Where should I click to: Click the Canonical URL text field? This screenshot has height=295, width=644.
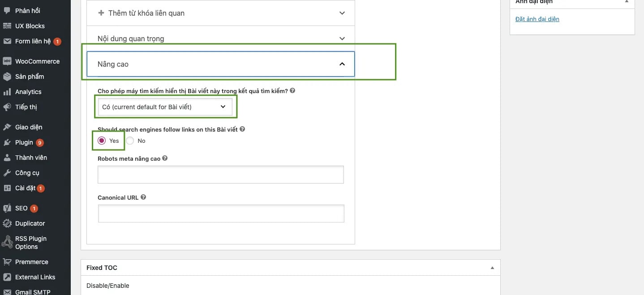click(221, 214)
